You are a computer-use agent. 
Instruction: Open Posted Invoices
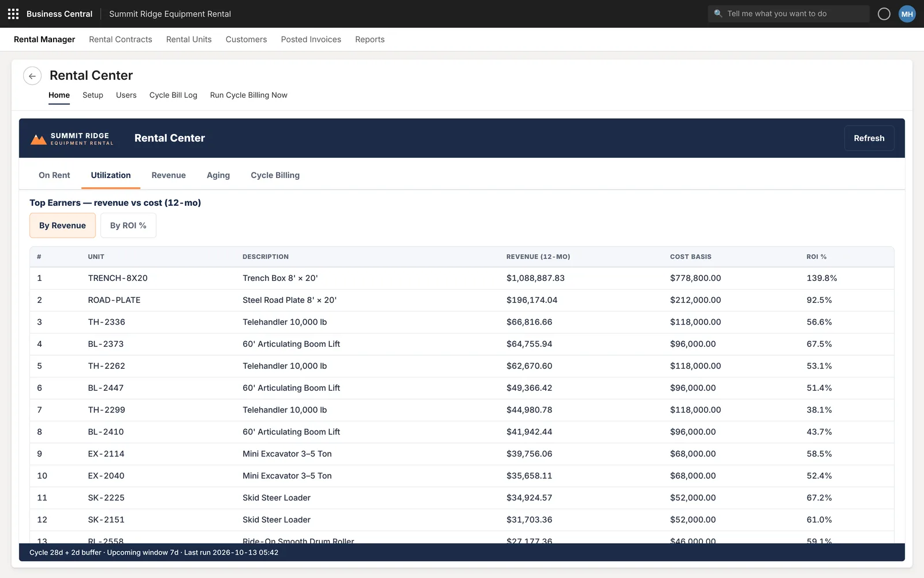click(311, 39)
